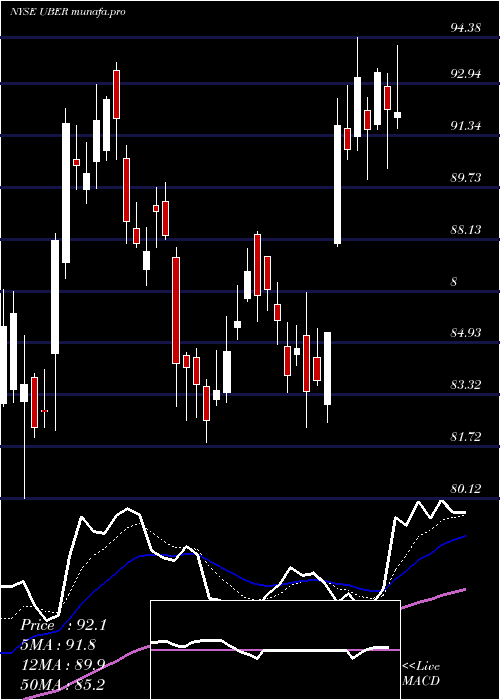This screenshot has height=700, width=500.
Task: Click the 80.12 price axis label
Action: point(466,488)
